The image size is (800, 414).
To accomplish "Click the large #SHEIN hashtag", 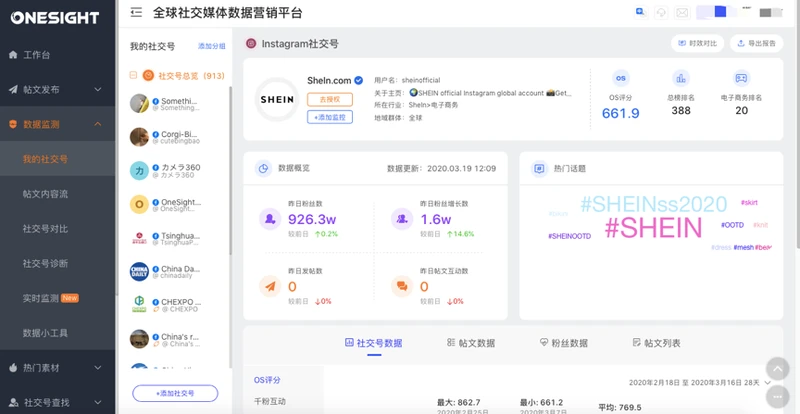I will click(654, 228).
